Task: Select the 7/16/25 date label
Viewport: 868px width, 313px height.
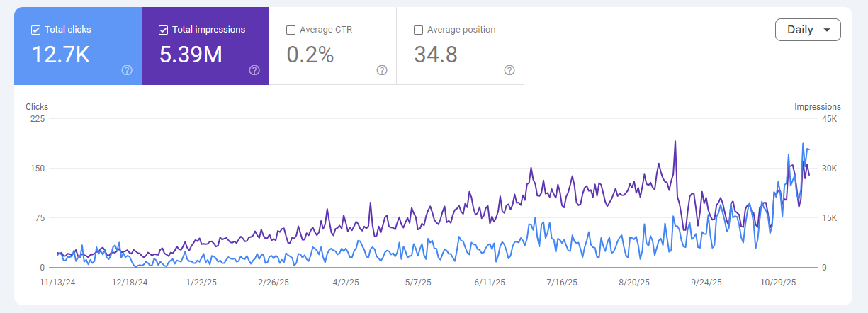Action: click(x=562, y=283)
